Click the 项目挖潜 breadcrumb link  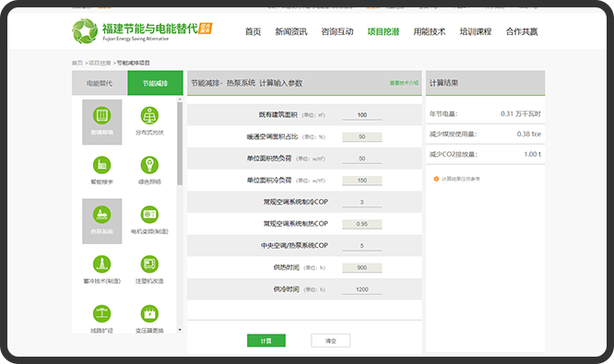coord(100,63)
